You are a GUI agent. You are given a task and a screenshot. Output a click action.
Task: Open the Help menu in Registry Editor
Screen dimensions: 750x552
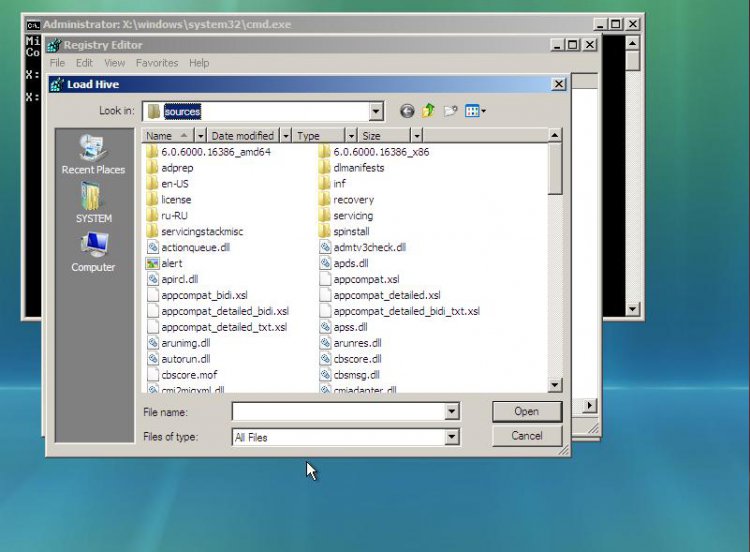coord(199,63)
